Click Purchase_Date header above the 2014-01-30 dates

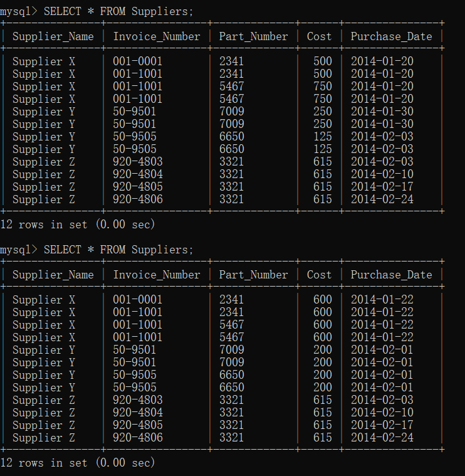(391, 37)
